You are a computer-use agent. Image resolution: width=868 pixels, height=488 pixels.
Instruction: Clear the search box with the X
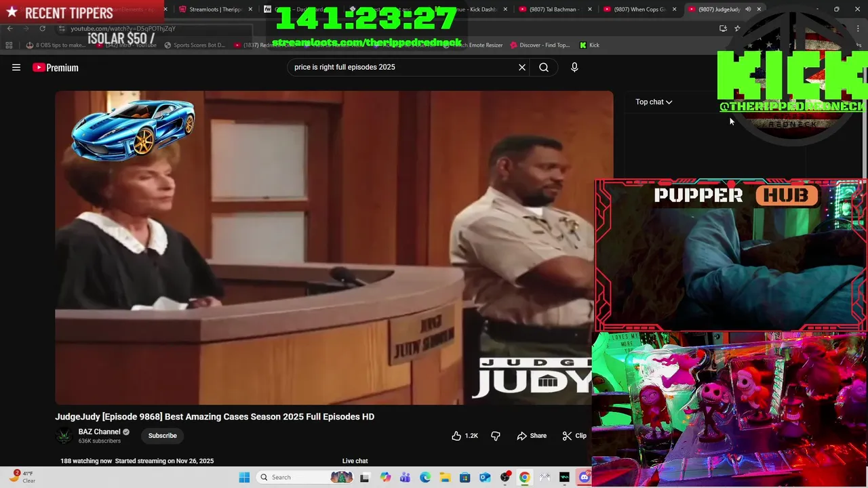coord(522,67)
